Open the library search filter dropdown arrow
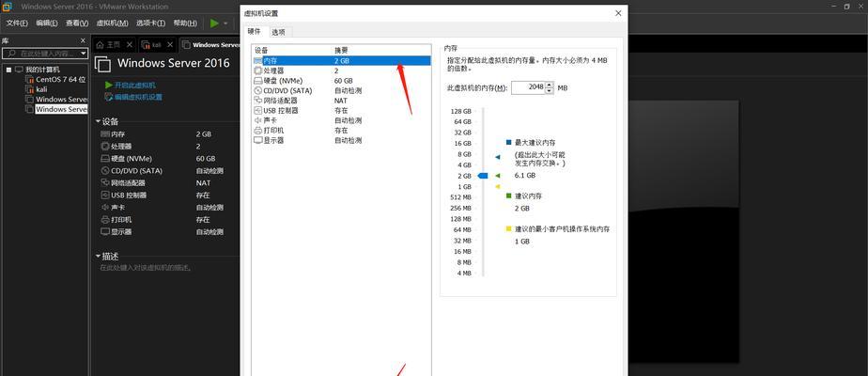 click(83, 54)
